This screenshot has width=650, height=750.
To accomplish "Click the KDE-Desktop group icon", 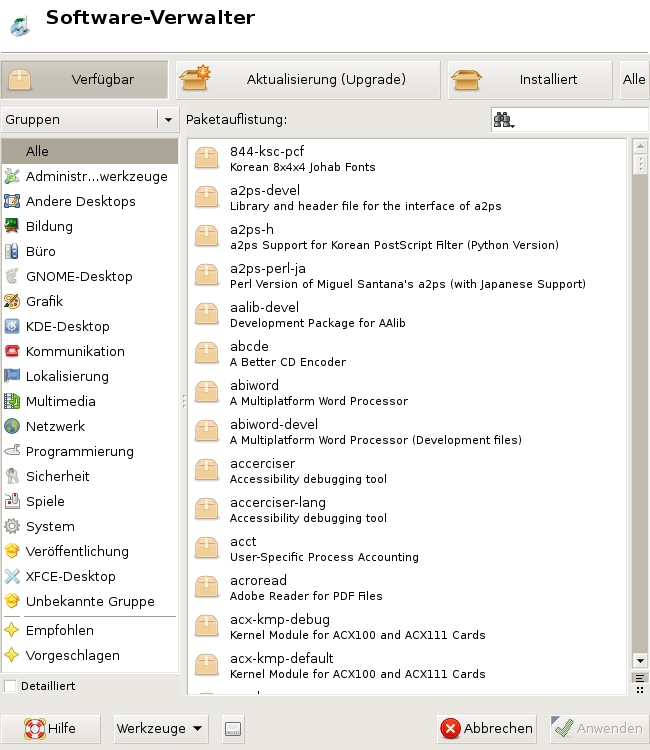I will click(x=12, y=326).
